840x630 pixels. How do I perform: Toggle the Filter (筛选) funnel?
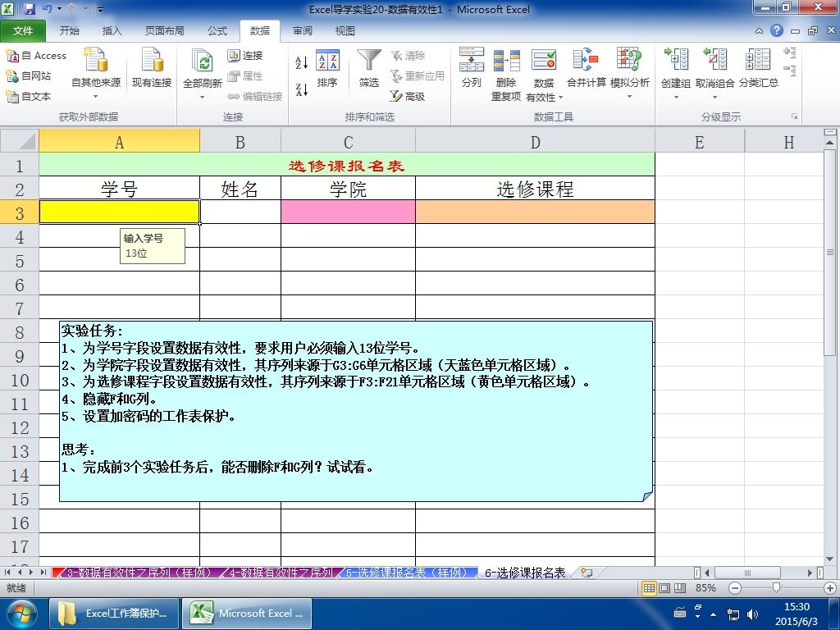pos(369,68)
